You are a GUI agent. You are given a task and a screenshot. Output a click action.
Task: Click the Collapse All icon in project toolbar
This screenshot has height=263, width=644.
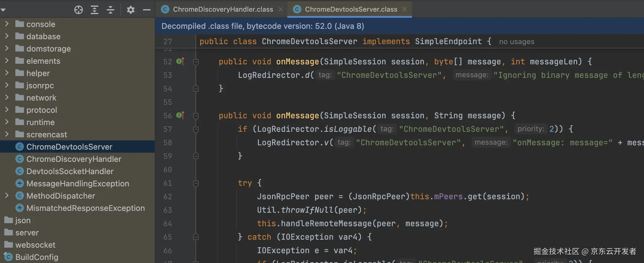111,10
